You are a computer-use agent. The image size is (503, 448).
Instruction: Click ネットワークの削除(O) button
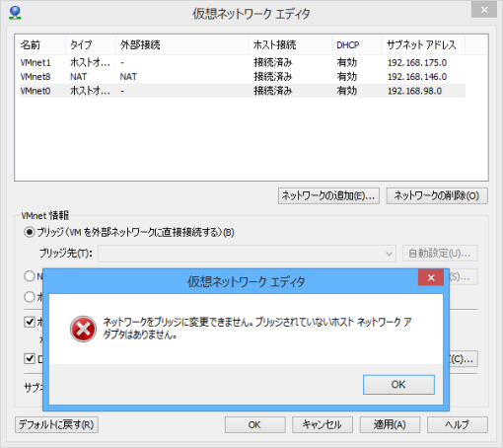point(437,195)
